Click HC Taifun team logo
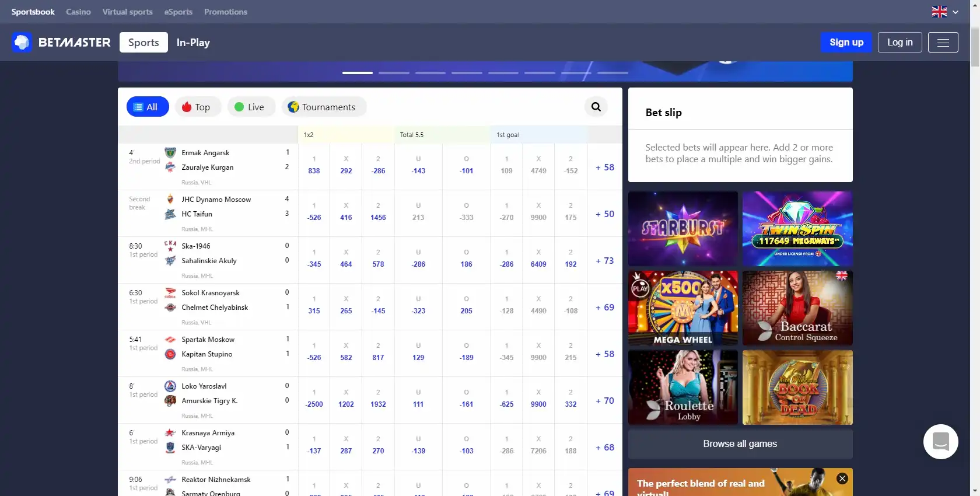980x496 pixels. click(x=170, y=214)
